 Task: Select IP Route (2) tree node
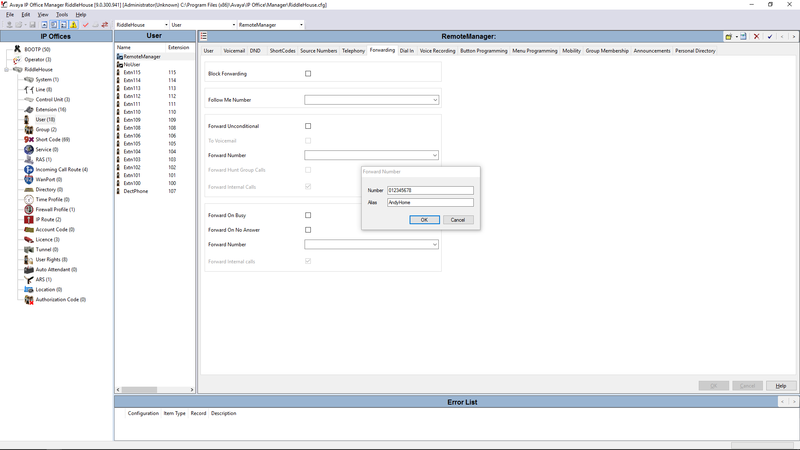(48, 219)
